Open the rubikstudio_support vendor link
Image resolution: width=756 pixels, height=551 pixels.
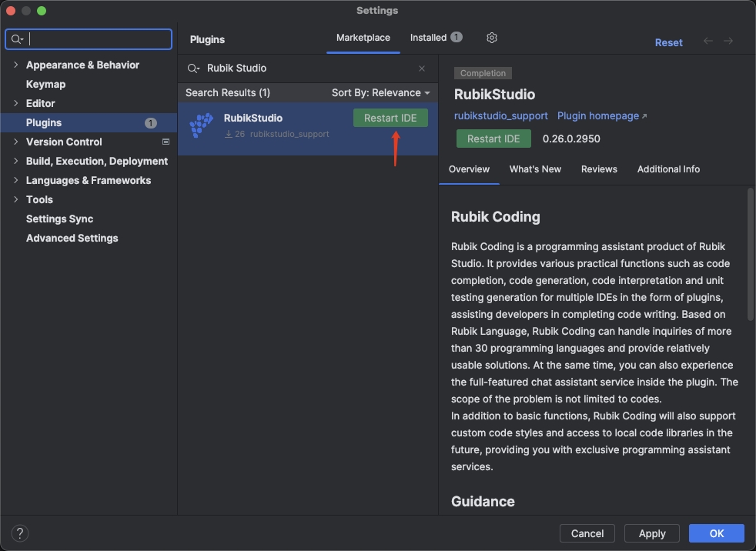[x=501, y=115]
